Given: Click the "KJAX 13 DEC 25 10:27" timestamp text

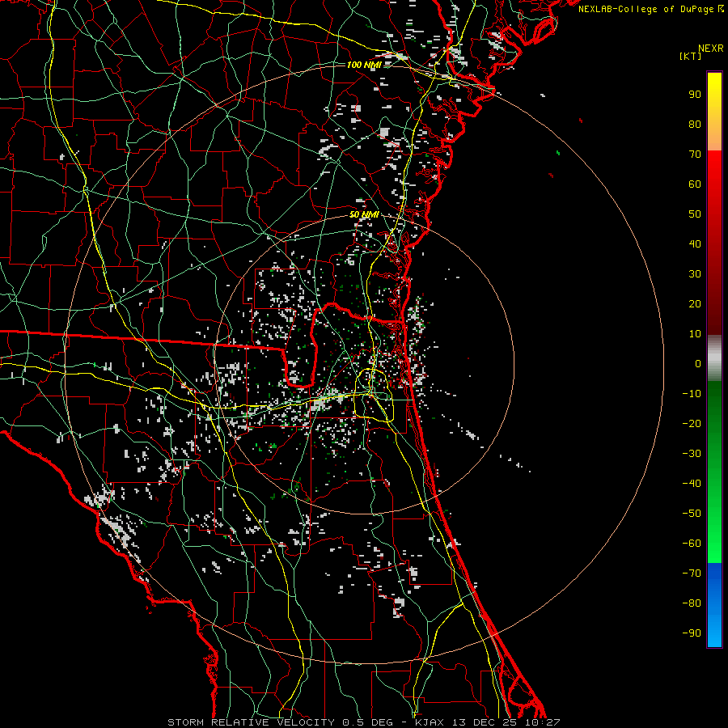Looking at the screenshot, I should point(487,722).
